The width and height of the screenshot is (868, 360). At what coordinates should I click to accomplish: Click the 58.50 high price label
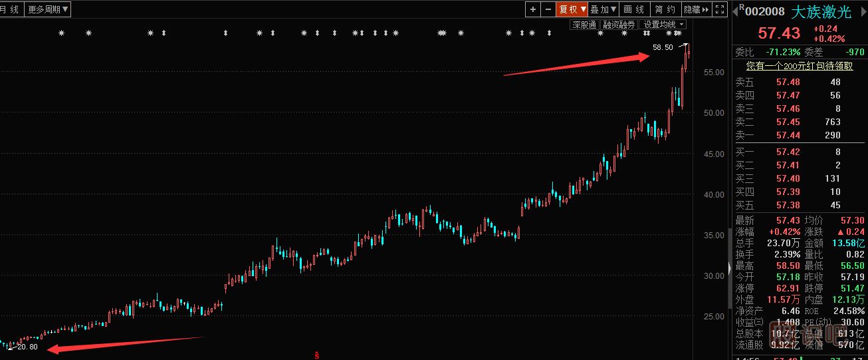coord(663,47)
